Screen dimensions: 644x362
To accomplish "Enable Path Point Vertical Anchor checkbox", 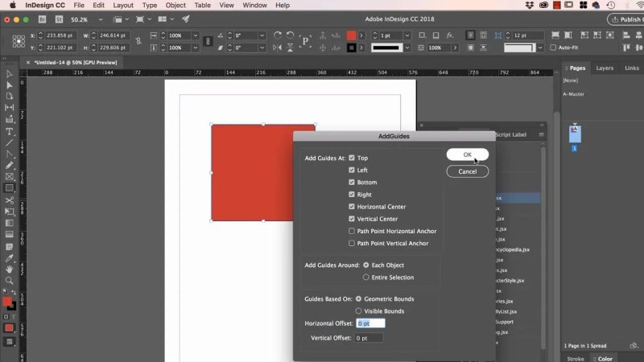I will click(x=352, y=244).
